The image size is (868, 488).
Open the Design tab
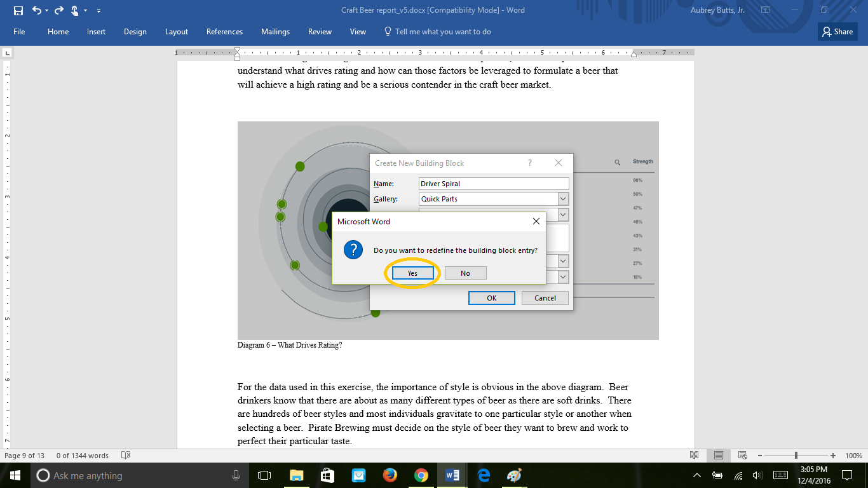(x=135, y=32)
